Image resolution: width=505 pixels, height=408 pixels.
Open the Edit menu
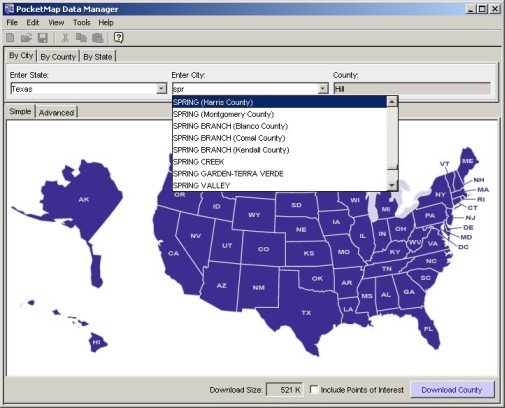click(33, 23)
